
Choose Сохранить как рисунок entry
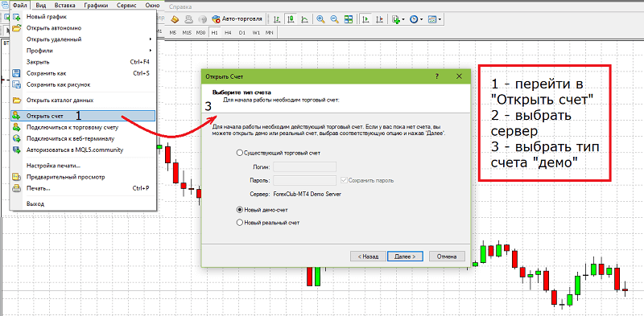[83, 84]
